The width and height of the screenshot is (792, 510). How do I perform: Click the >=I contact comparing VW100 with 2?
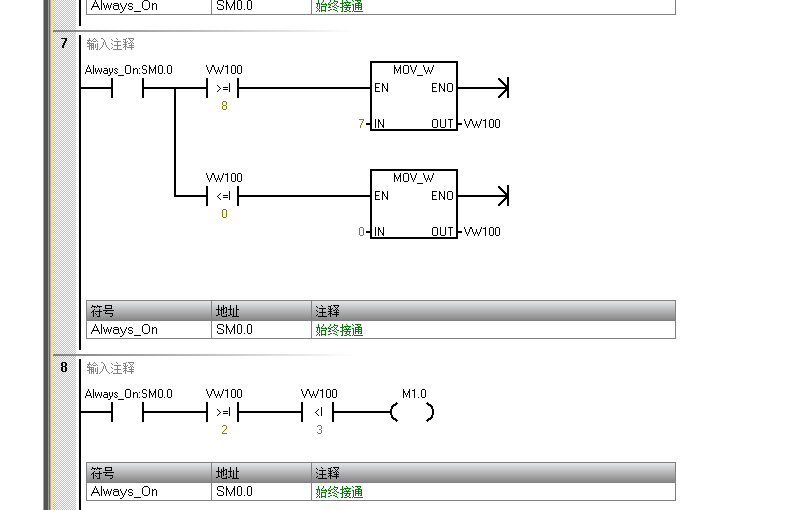[x=223, y=412]
